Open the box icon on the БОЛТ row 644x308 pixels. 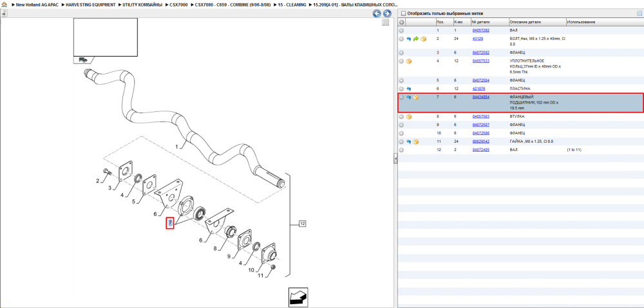[x=423, y=39]
